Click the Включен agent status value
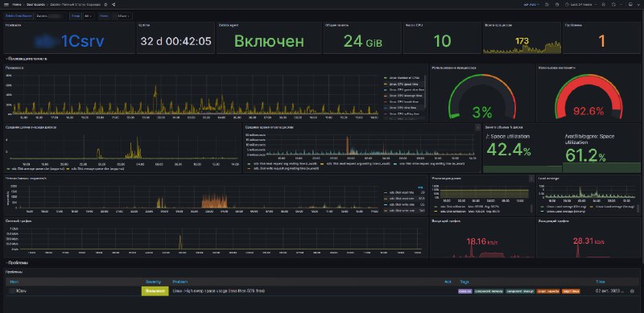The image size is (644, 313). [269, 41]
